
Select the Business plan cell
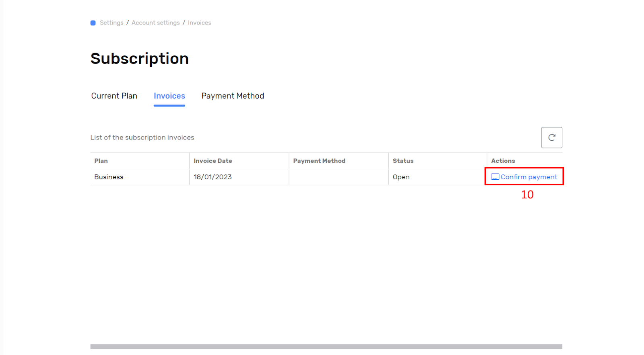pos(140,177)
